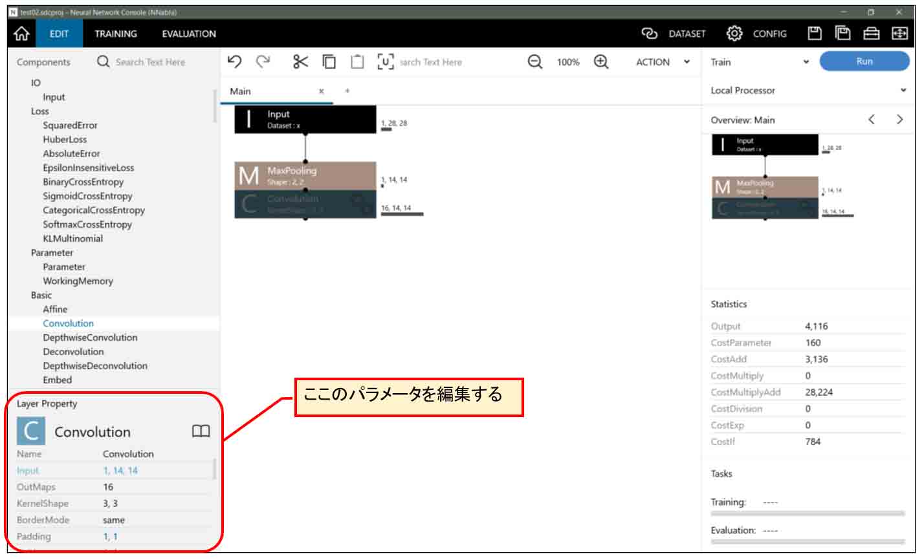Open the ACTION dropdown menu
The height and width of the screenshot is (560, 924).
(x=663, y=62)
